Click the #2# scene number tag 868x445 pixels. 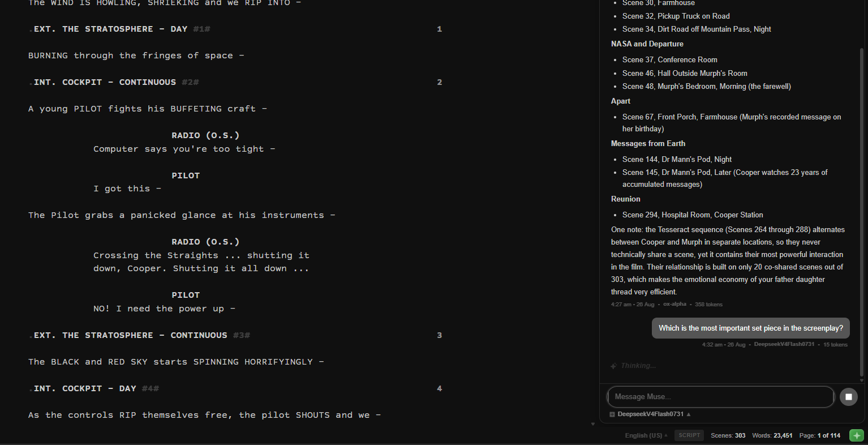[190, 82]
